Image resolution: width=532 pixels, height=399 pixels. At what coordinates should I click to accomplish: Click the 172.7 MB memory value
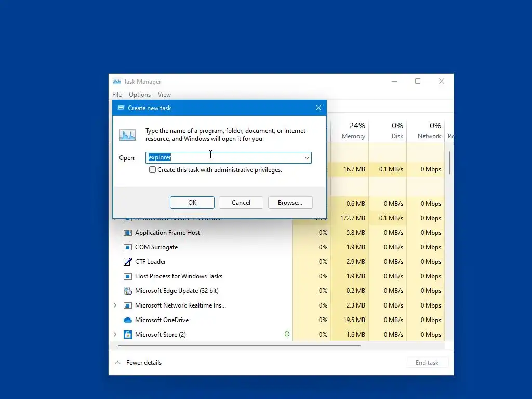coord(353,218)
